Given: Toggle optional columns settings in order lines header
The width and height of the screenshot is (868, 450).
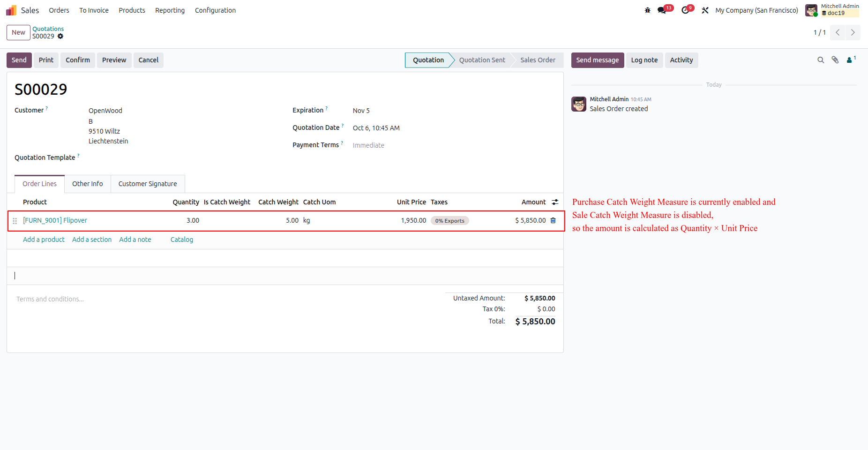Looking at the screenshot, I should [x=555, y=202].
